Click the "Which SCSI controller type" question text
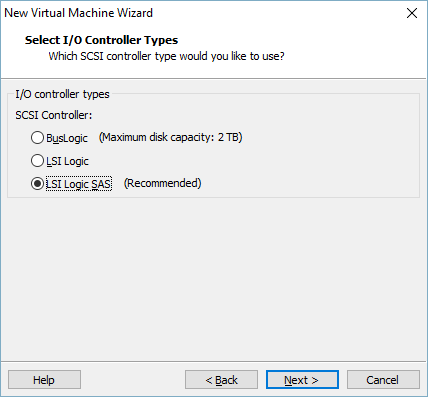 click(166, 56)
